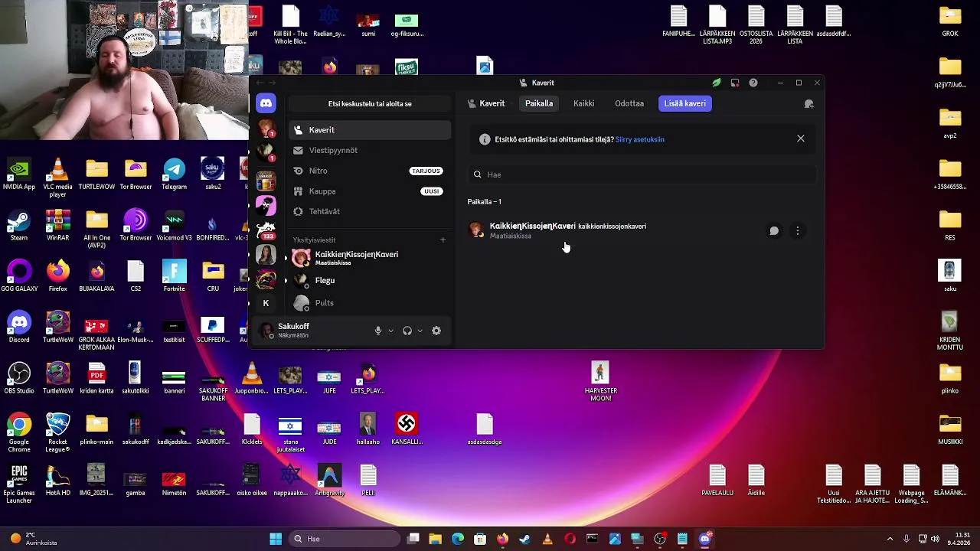Screen dimensions: 980x551
Task: Select WinRAR desktop icon
Action: tap(58, 225)
